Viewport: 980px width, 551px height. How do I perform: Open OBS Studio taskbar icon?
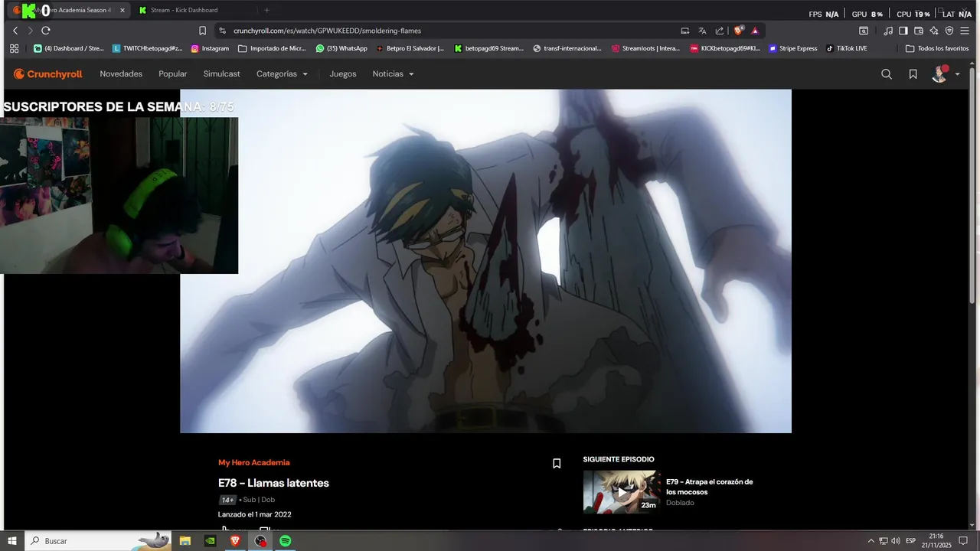tap(260, 541)
